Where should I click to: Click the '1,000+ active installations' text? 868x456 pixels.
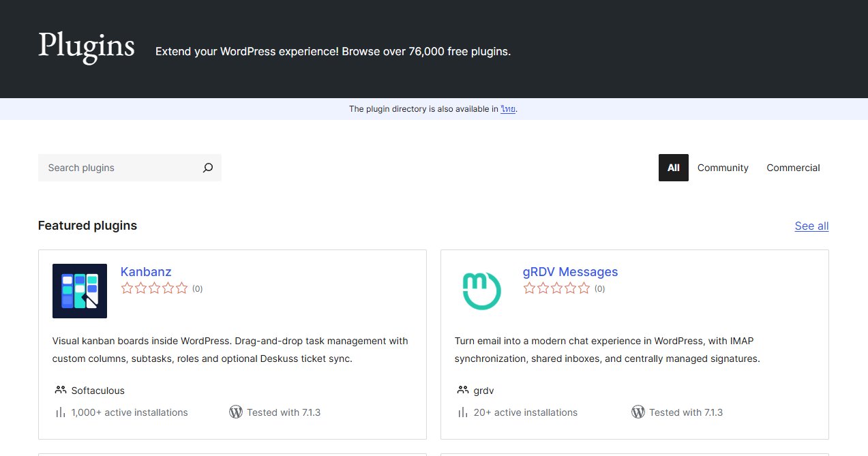pyautogui.click(x=130, y=412)
